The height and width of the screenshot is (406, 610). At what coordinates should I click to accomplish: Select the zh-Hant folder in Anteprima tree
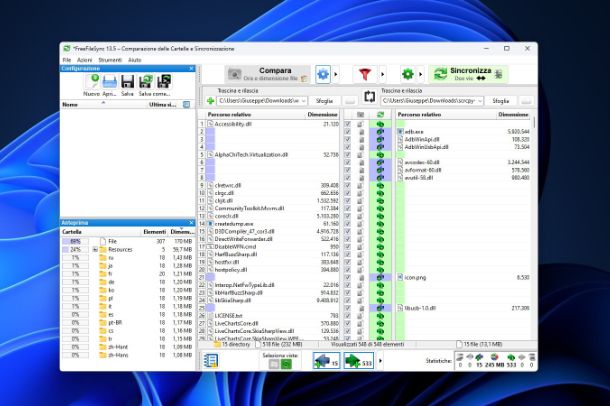(118, 347)
